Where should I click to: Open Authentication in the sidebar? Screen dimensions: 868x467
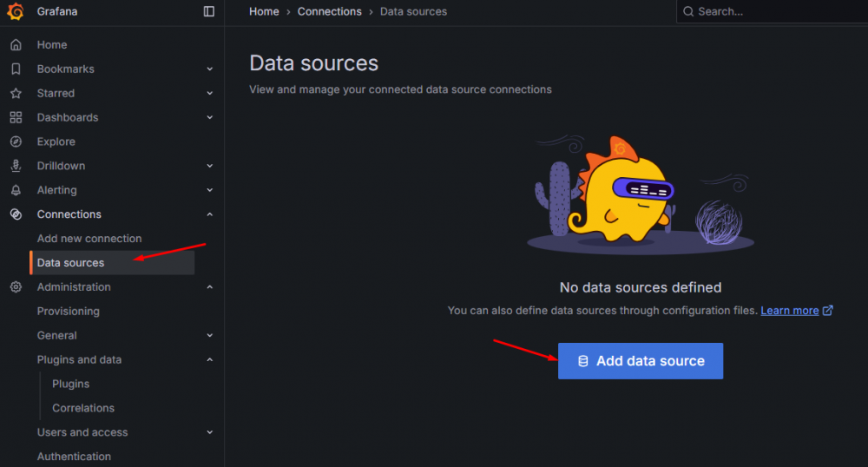coord(74,457)
